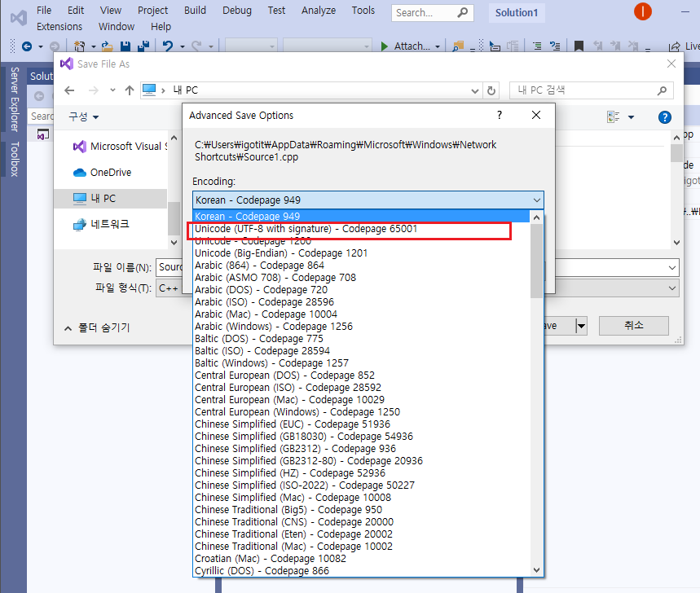This screenshot has height=593, width=700.
Task: Open the Server Explorer side tab
Action: [x=15, y=99]
